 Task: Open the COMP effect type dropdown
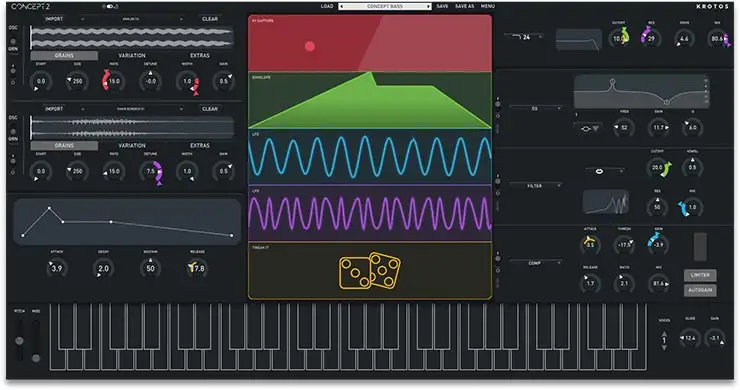point(536,263)
